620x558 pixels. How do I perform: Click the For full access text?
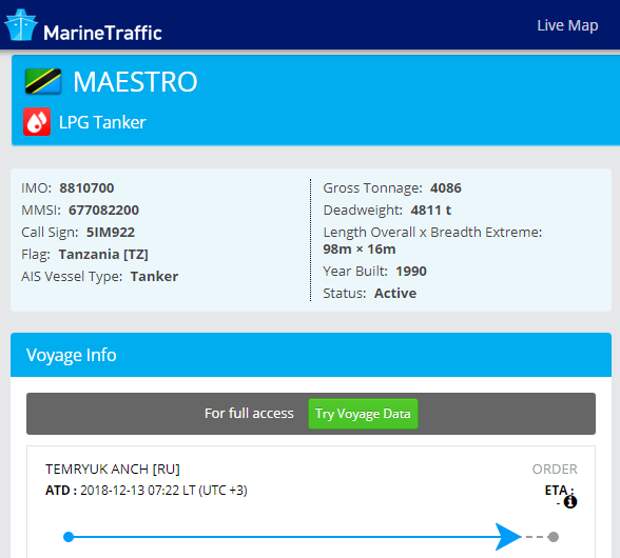(x=249, y=413)
